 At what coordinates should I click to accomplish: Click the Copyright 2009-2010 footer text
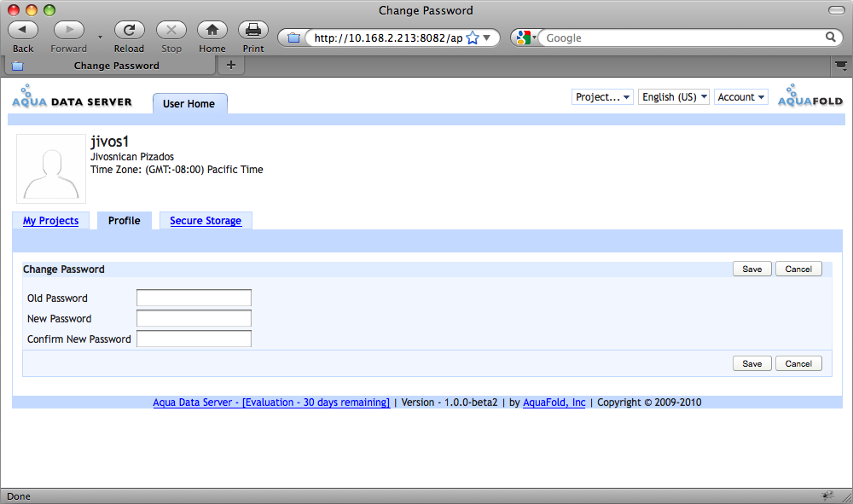tap(649, 403)
